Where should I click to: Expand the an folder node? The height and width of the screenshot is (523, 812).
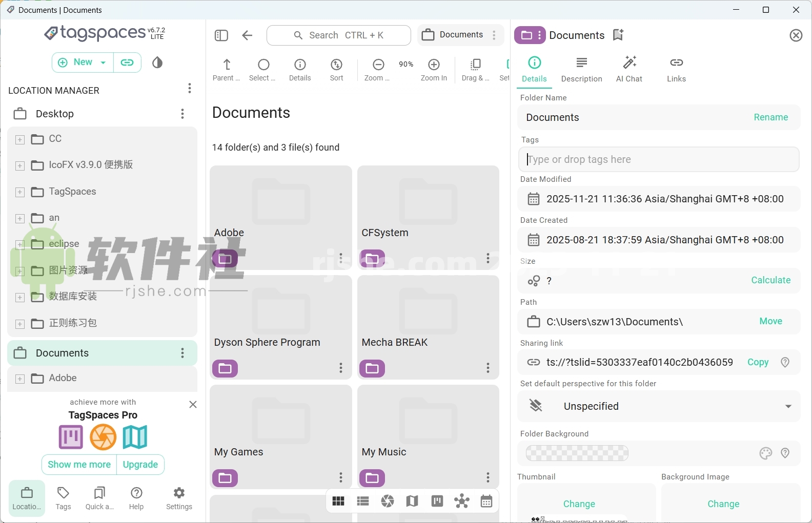pos(20,219)
